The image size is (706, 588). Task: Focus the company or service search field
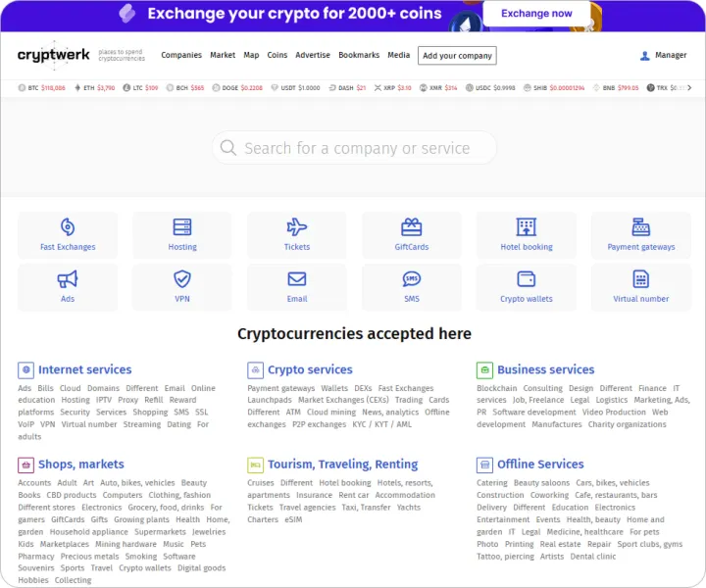pos(354,148)
